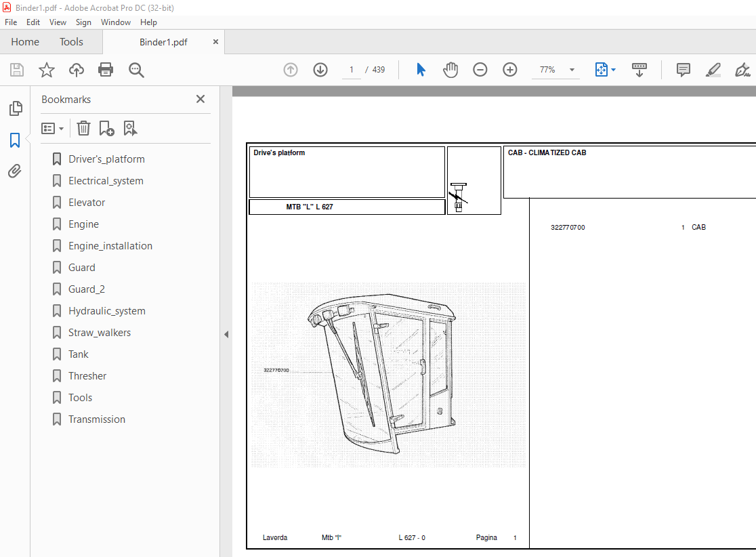The width and height of the screenshot is (756, 557).
Task: Open bookmarks options dropdown menu
Action: tap(53, 128)
